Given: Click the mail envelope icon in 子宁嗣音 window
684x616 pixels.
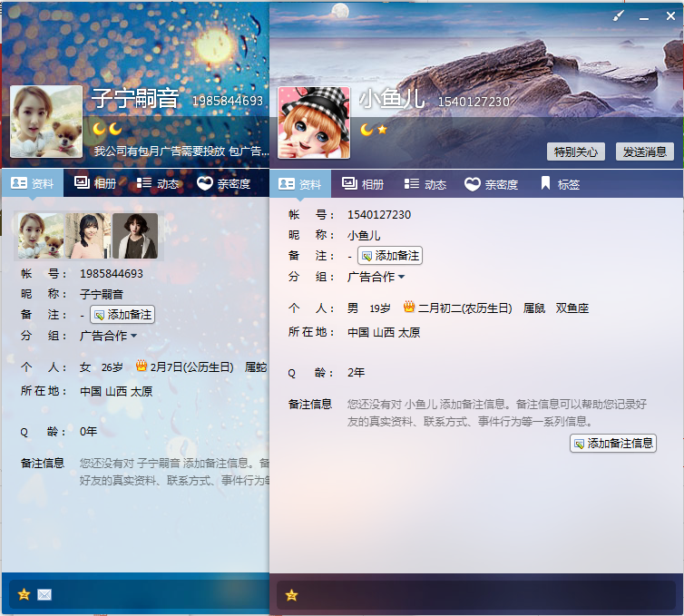Looking at the screenshot, I should (x=44, y=594).
